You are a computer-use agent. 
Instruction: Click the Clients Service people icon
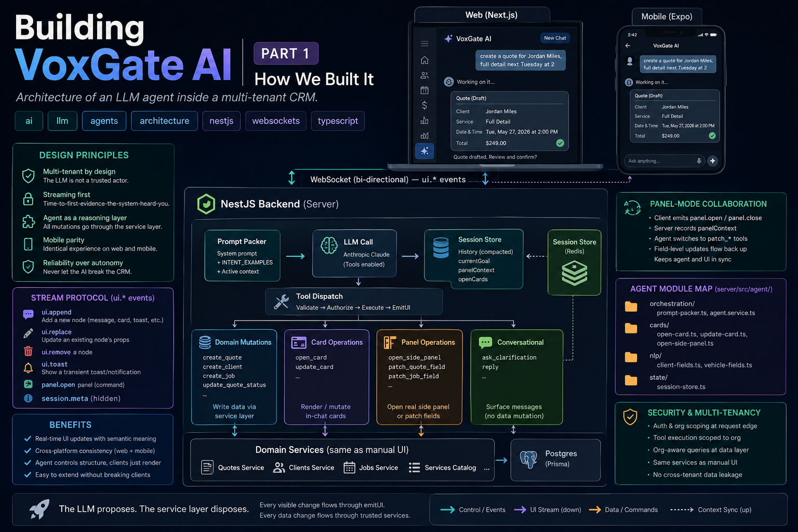[x=279, y=468]
